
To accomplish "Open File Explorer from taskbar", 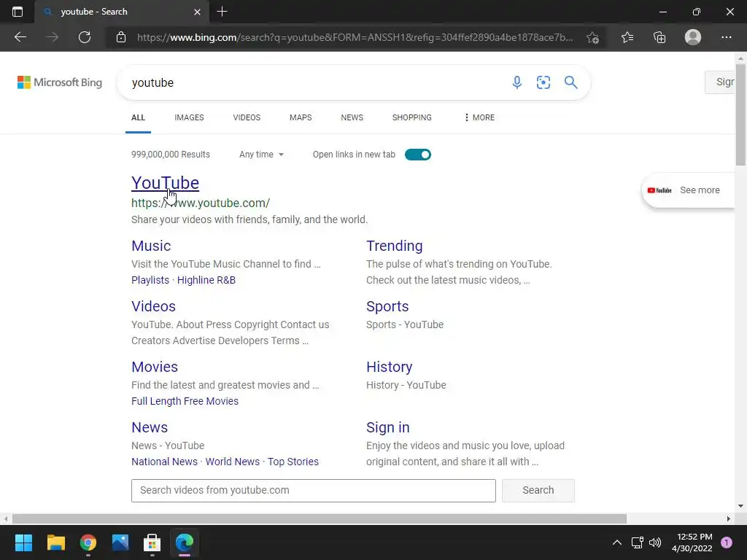I will [55, 542].
